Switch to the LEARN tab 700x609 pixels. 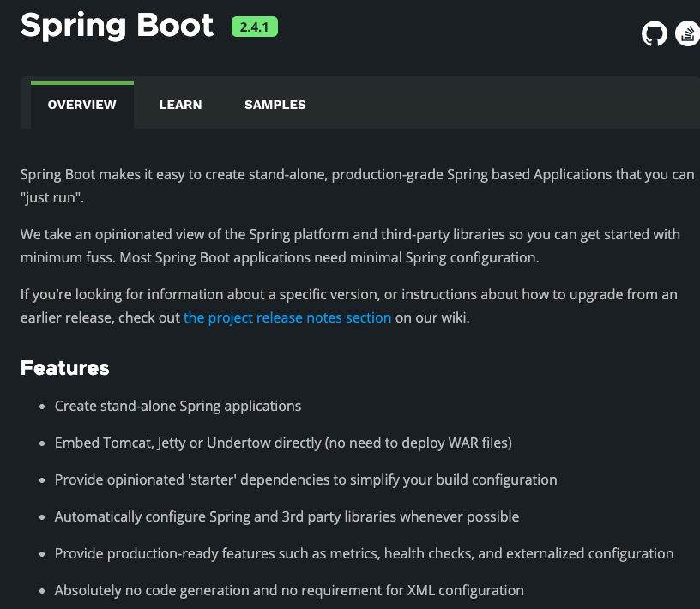(180, 105)
